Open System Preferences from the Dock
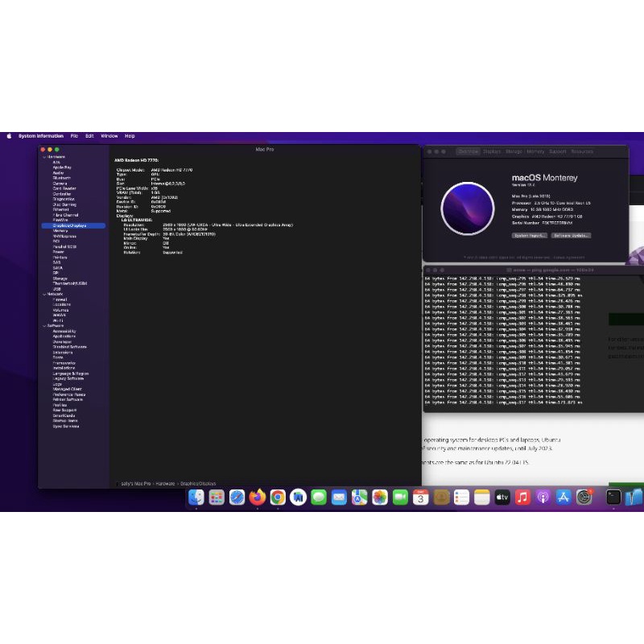Viewport: 644px width, 644px height. 584,497
